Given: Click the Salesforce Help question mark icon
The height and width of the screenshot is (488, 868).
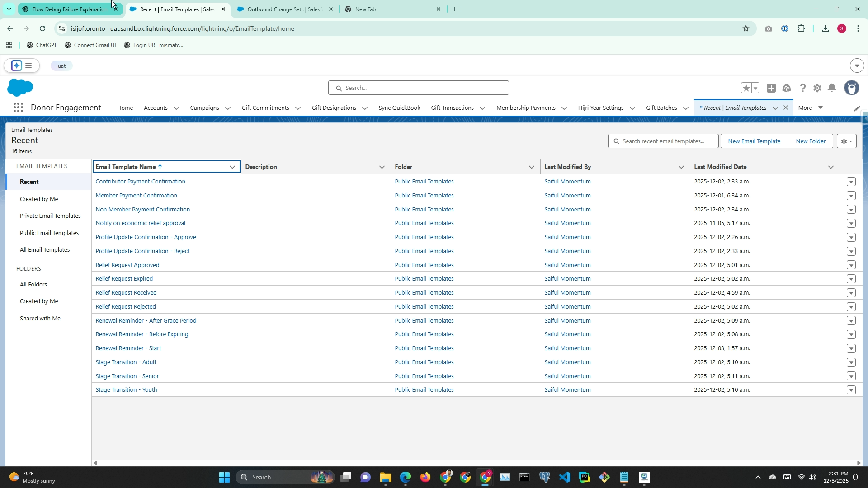Looking at the screenshot, I should pyautogui.click(x=802, y=88).
